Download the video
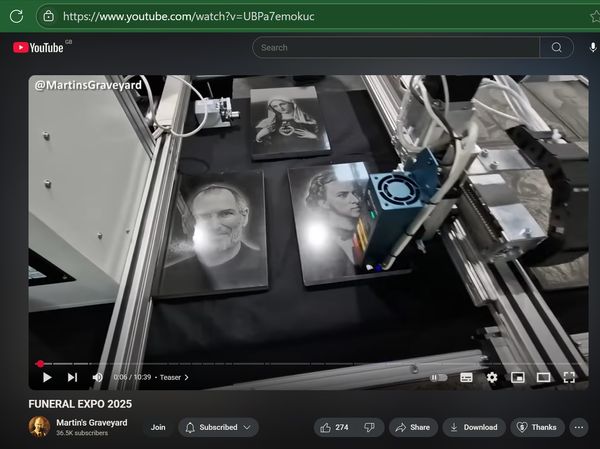This screenshot has height=449, width=600. 473,427
